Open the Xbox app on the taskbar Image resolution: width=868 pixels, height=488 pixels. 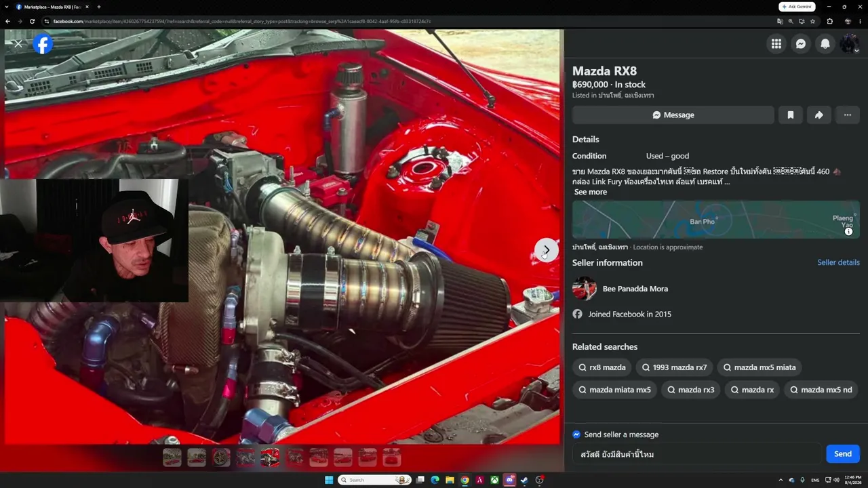[x=494, y=480]
